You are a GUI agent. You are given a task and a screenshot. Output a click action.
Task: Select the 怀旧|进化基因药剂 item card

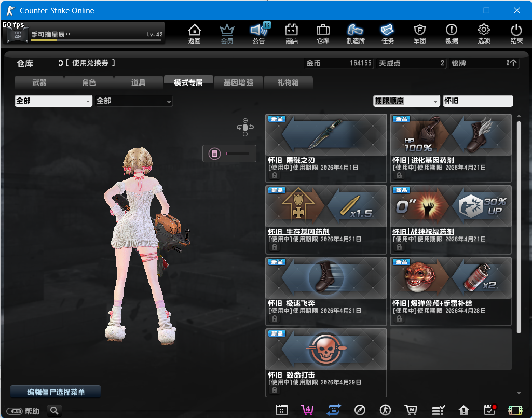(451, 148)
